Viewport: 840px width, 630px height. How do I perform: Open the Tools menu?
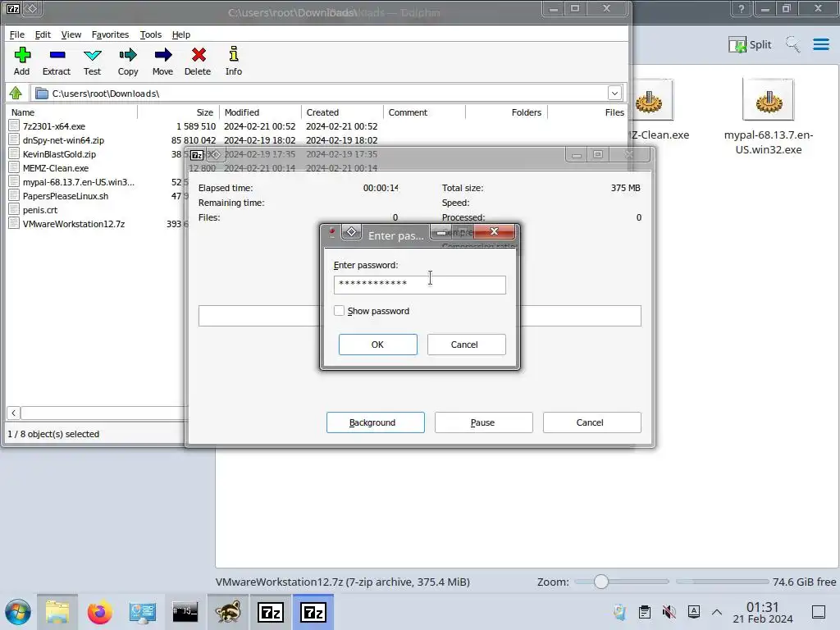pyautogui.click(x=151, y=34)
